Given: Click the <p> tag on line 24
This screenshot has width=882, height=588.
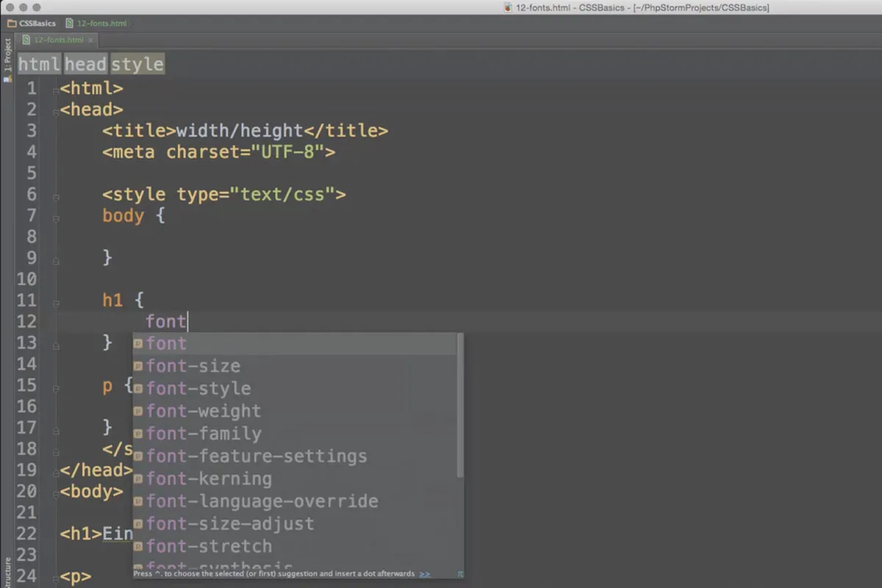Looking at the screenshot, I should pyautogui.click(x=76, y=576).
